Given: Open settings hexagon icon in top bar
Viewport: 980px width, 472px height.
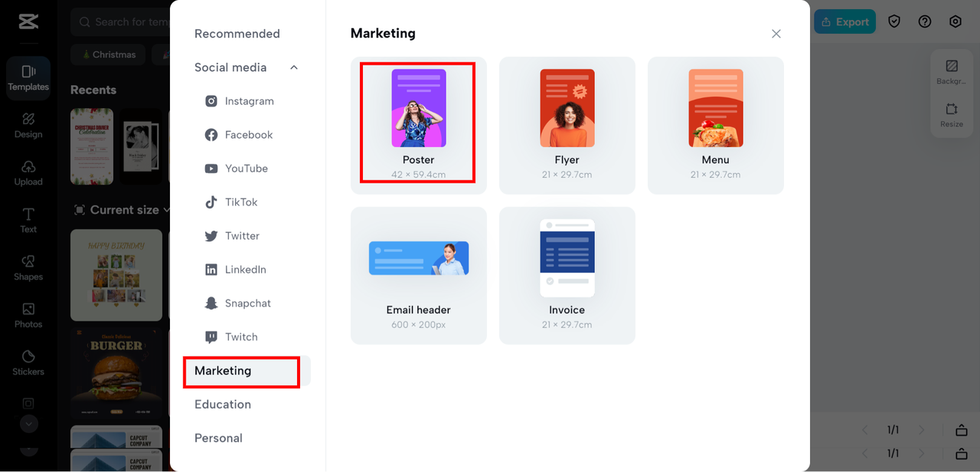Looking at the screenshot, I should pyautogui.click(x=955, y=21).
